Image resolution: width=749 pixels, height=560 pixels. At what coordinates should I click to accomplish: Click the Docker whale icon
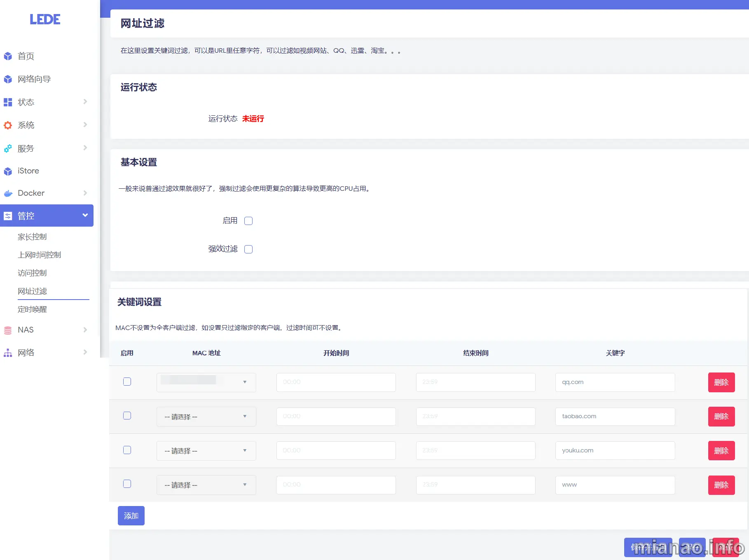click(8, 193)
